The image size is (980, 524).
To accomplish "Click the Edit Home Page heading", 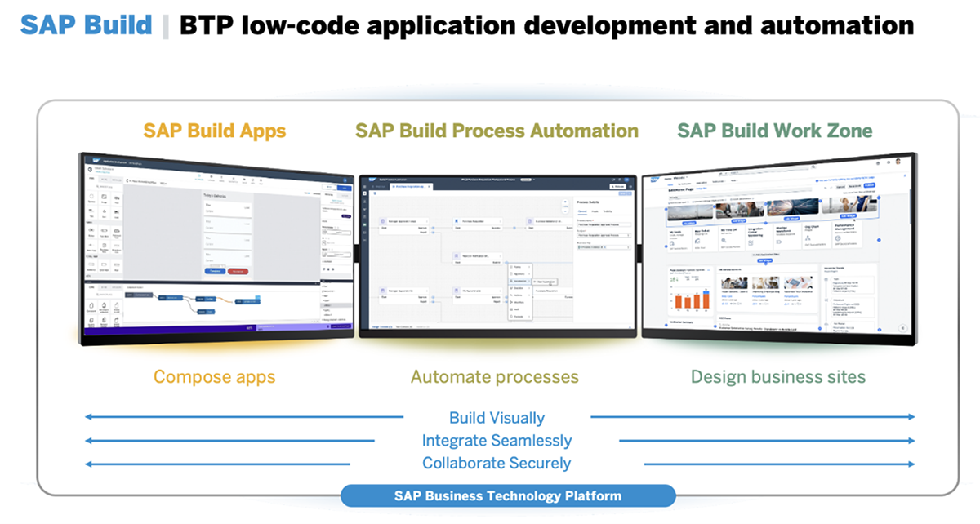I will (681, 189).
